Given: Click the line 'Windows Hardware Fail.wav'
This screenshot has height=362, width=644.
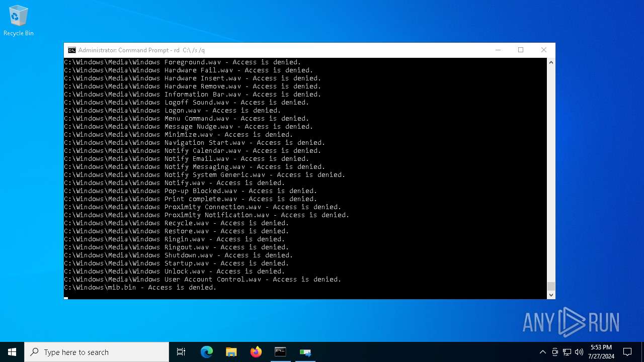Looking at the screenshot, I should tap(189, 70).
